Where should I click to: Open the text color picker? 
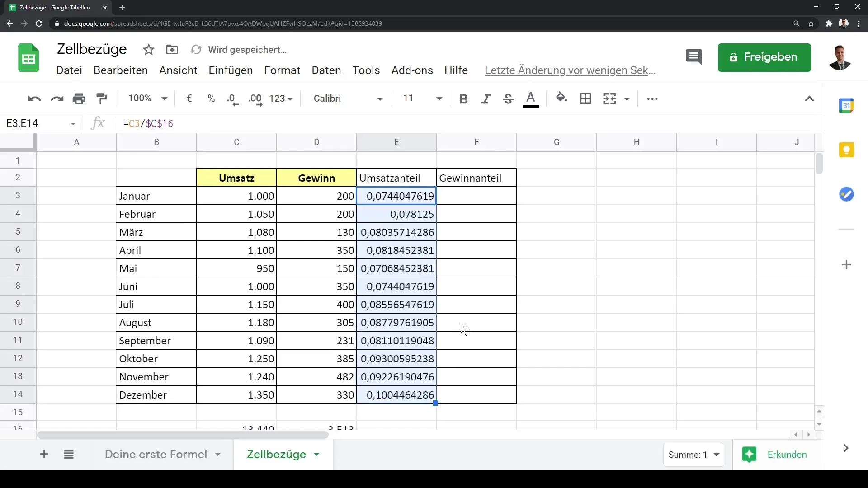pos(531,99)
